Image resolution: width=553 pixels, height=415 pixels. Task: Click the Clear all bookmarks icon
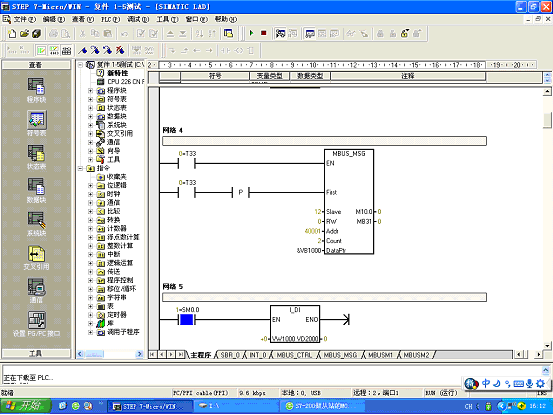[120, 50]
